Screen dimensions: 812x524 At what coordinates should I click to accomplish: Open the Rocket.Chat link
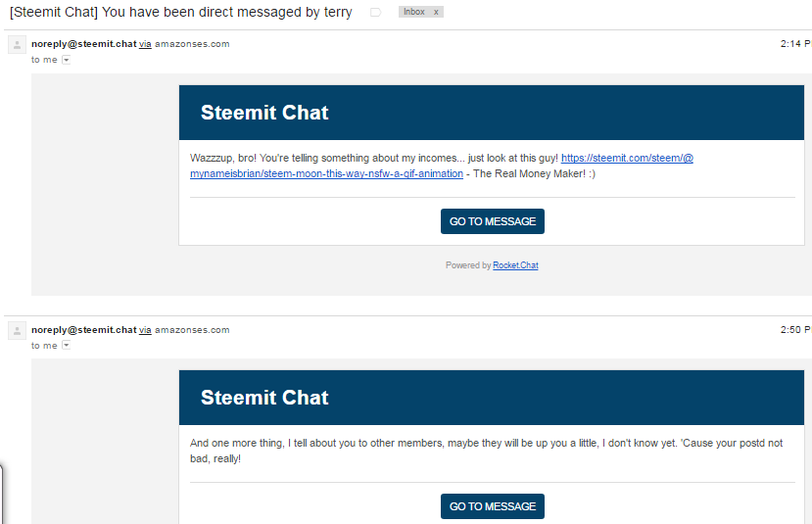click(x=515, y=265)
